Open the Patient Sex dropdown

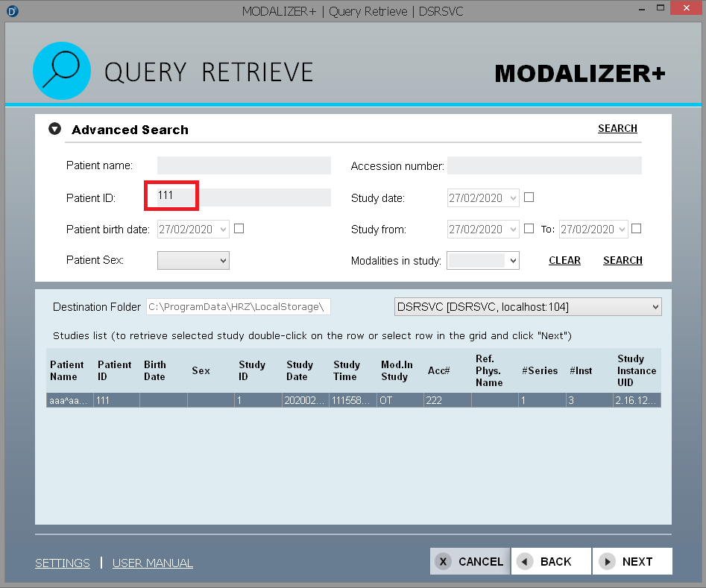pyautogui.click(x=193, y=260)
